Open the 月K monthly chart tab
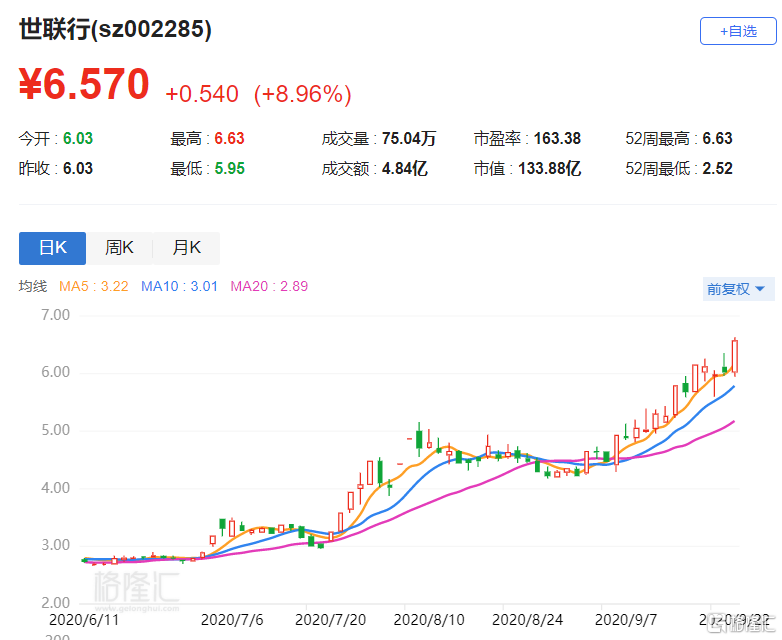 click(186, 248)
